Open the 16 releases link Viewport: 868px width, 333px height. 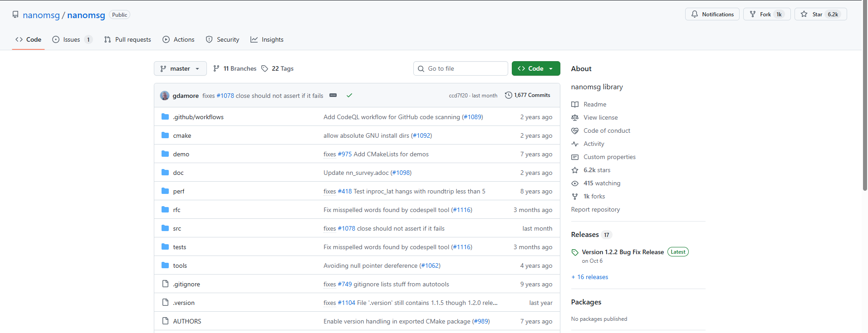pos(590,277)
